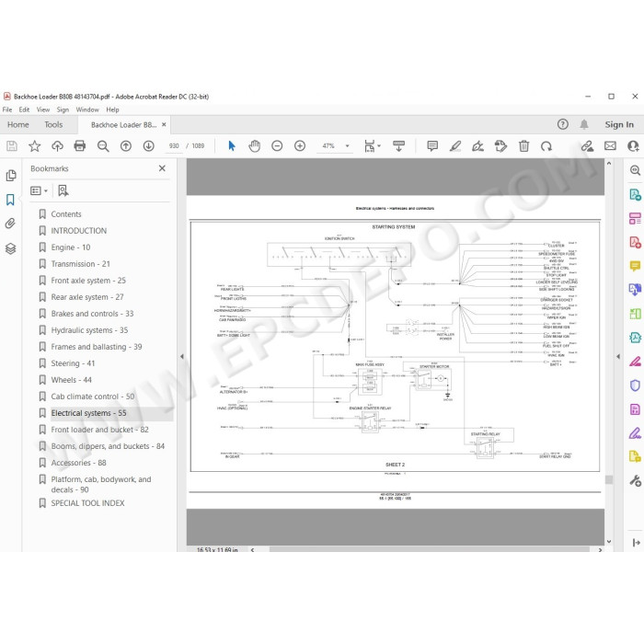Image resolution: width=644 pixels, height=644 pixels.
Task: Open the View menu
Action: coord(42,109)
